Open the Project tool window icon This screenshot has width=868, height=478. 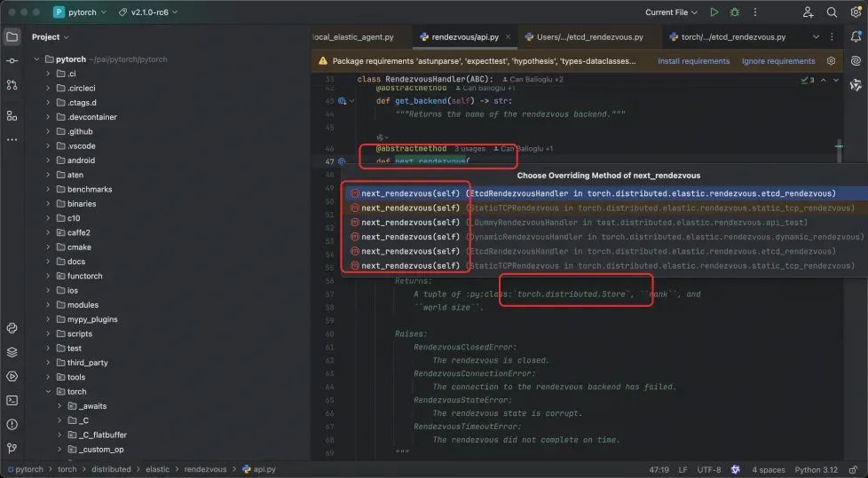click(12, 37)
